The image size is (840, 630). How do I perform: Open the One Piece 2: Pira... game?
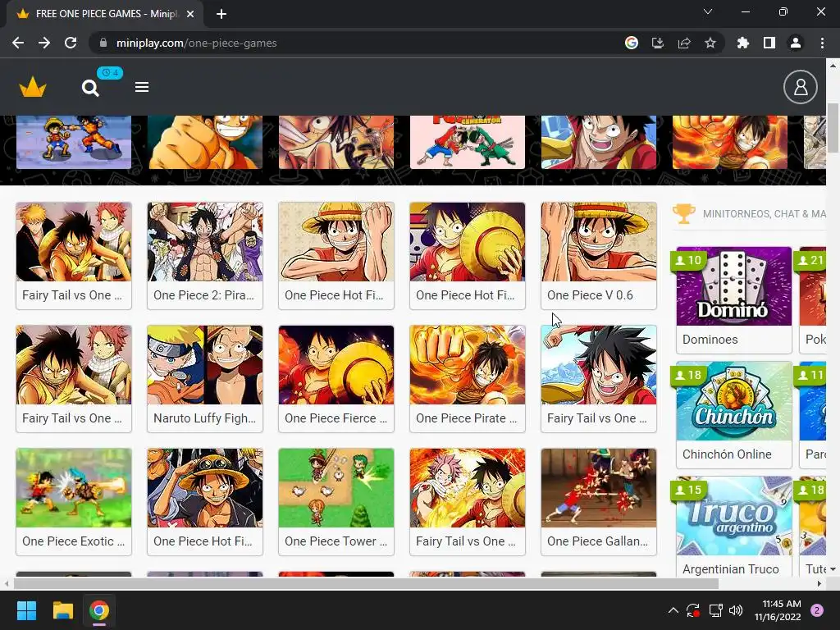click(x=205, y=256)
